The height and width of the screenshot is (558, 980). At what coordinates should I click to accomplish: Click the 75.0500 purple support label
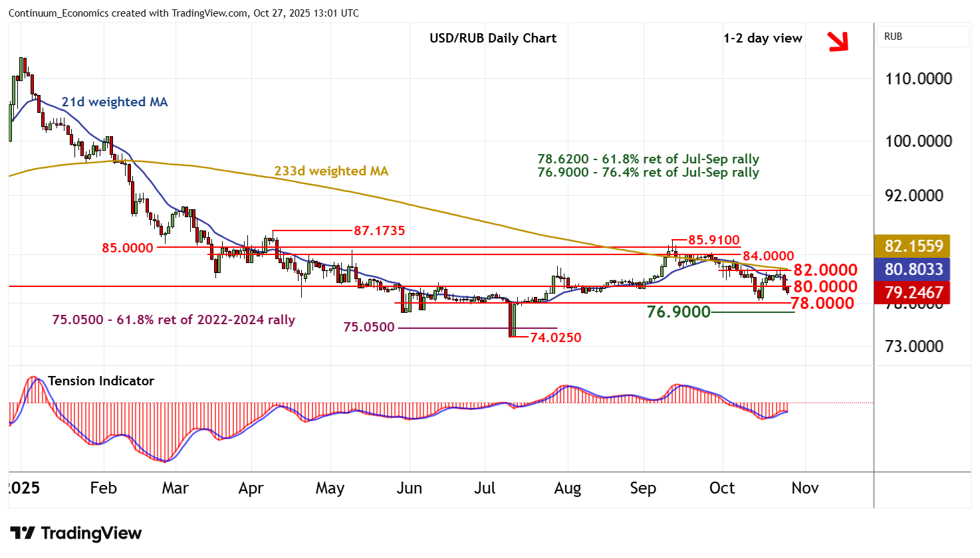369,327
